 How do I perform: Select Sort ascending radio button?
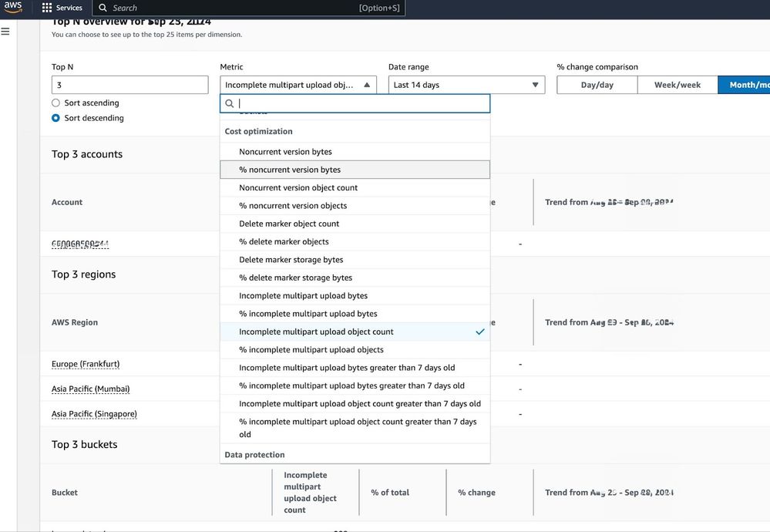click(55, 103)
